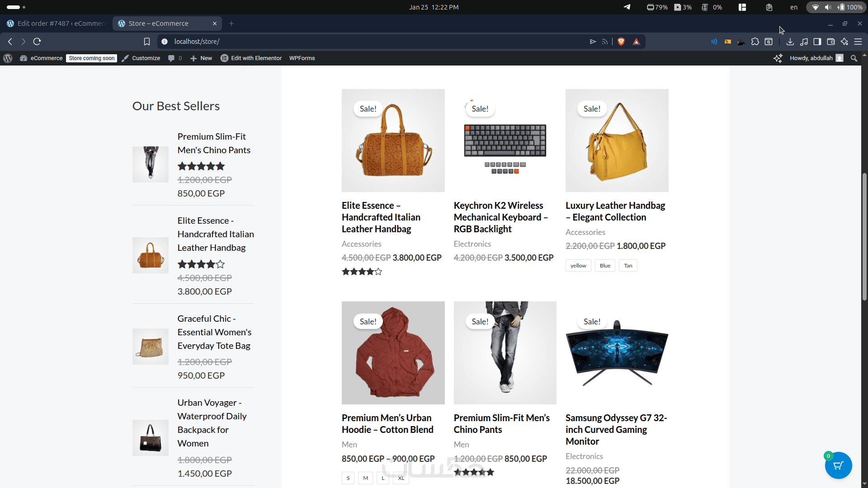Open Keychron K2 Wireless Keyboard product link
Screen dimensions: 868x488
click(500, 217)
